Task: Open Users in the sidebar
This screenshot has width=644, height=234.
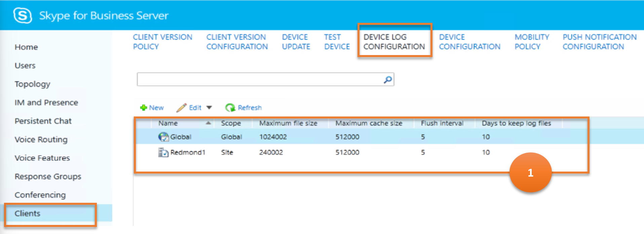Action: coord(25,65)
